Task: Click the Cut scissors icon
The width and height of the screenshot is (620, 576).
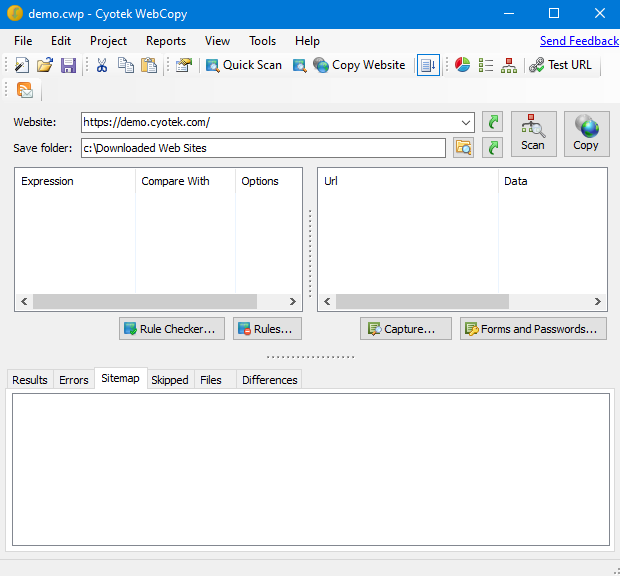Action: 102,65
